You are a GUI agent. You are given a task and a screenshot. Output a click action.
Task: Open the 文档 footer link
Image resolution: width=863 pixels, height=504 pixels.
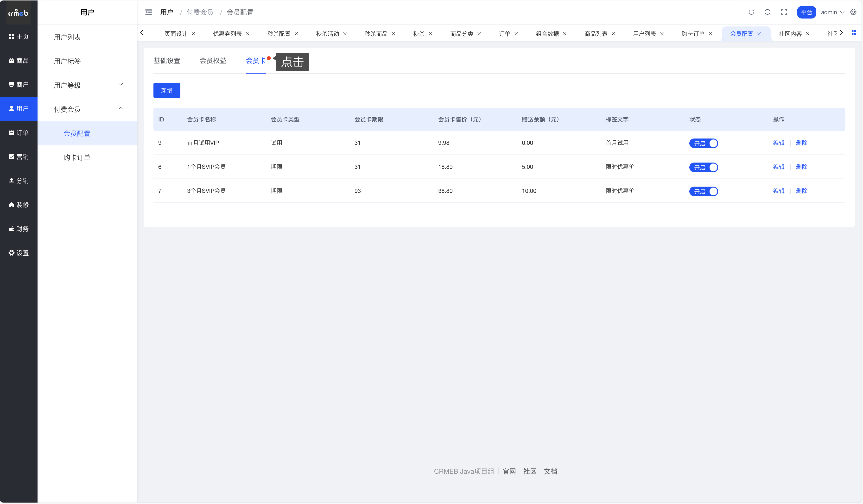(x=550, y=472)
